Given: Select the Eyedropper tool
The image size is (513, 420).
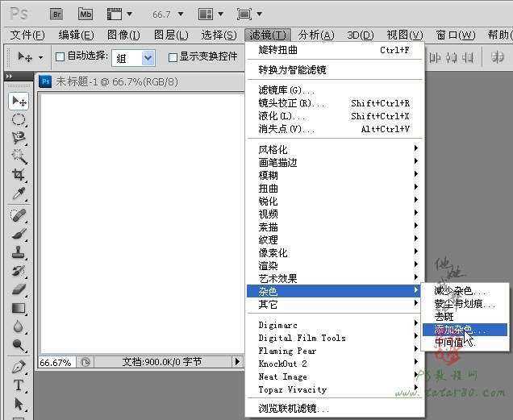Looking at the screenshot, I should point(19,193).
